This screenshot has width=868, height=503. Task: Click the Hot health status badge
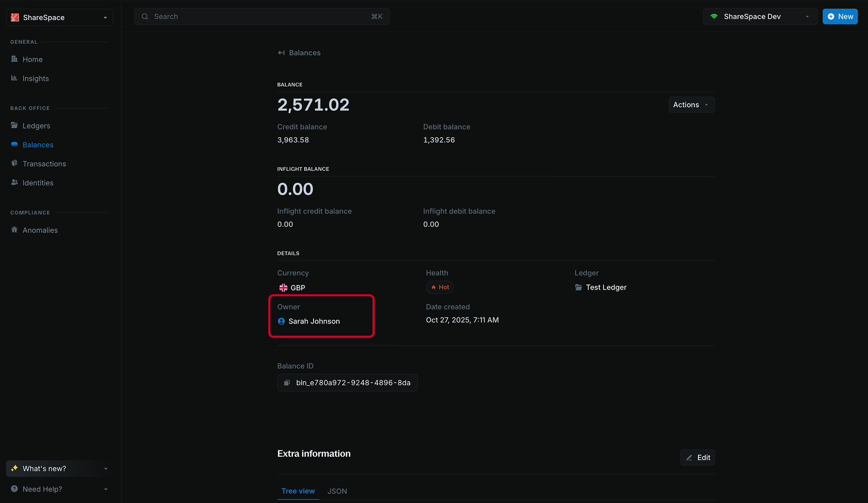[440, 287]
